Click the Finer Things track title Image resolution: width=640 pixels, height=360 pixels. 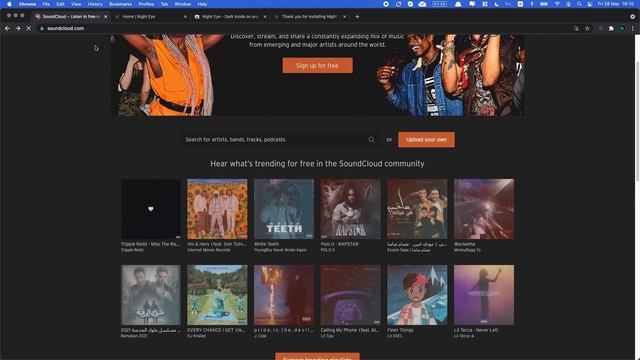tap(400, 330)
